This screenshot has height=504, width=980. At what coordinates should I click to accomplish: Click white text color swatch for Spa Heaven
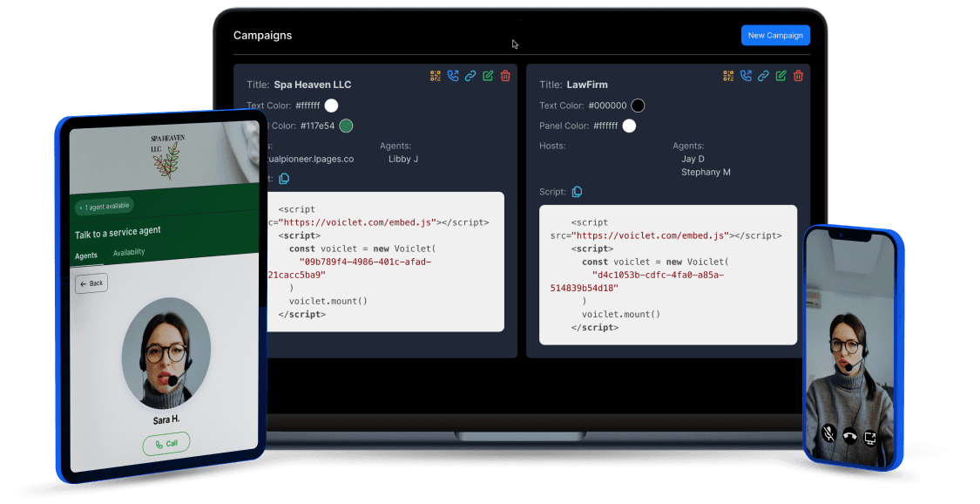(x=331, y=106)
